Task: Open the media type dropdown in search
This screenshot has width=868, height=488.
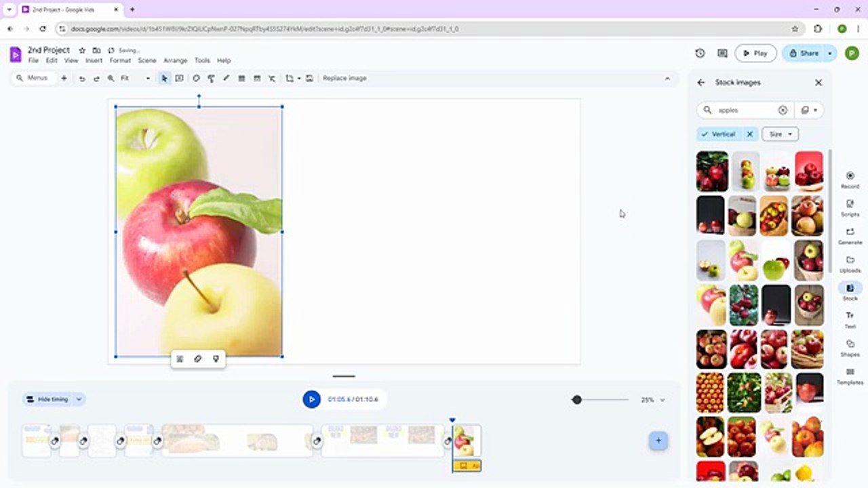Action: (808, 110)
